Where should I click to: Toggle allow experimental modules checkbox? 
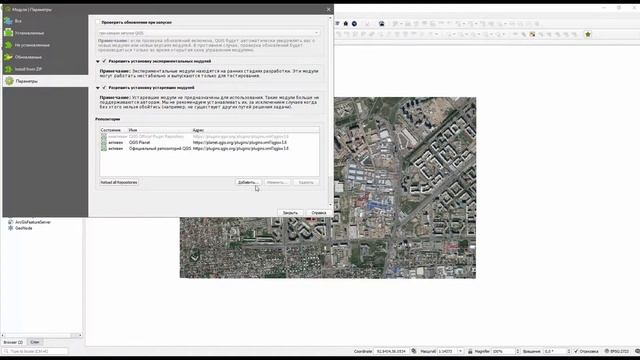(x=104, y=61)
